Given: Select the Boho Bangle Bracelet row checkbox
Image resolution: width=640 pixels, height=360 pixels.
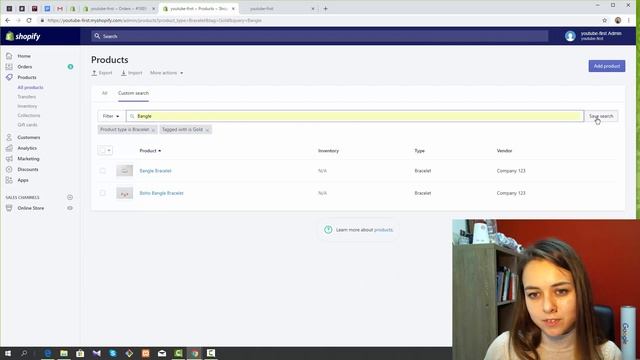Looking at the screenshot, I should click(x=102, y=193).
